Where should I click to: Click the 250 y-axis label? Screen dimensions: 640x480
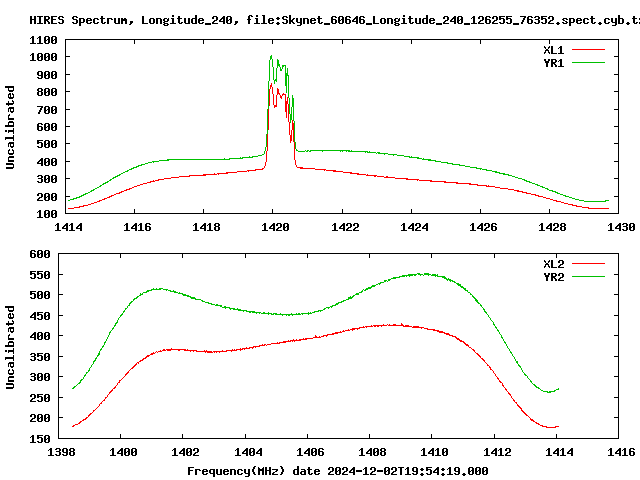(40, 398)
